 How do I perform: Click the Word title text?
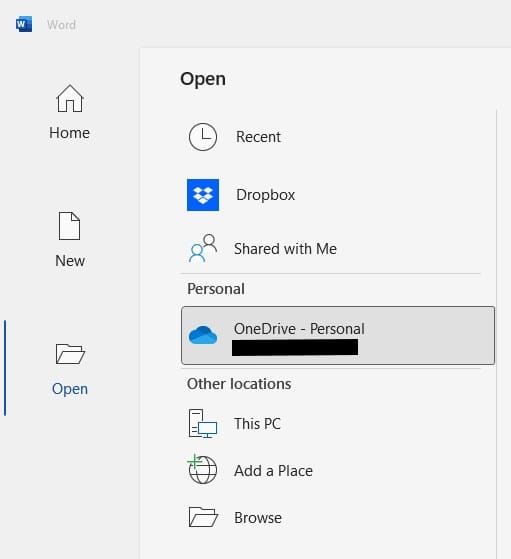tap(61, 25)
